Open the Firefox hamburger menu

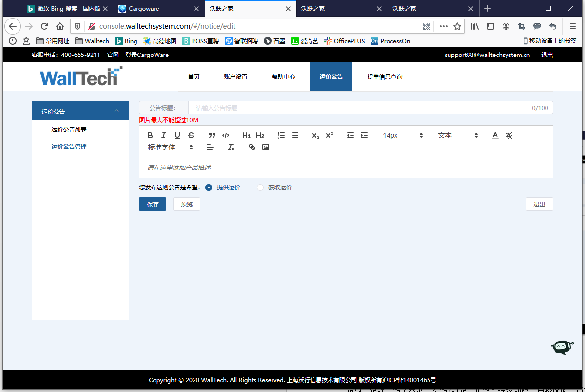[x=573, y=26]
